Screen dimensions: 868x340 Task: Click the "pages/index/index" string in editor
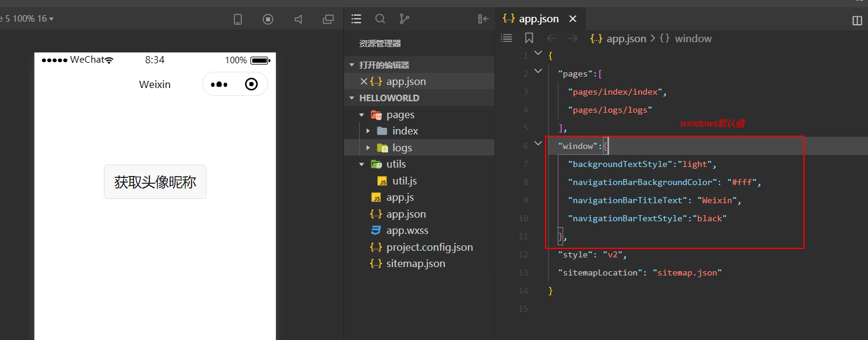point(614,92)
